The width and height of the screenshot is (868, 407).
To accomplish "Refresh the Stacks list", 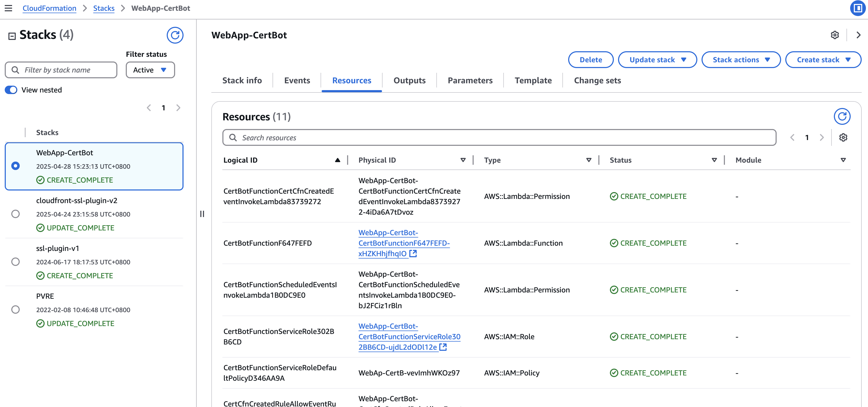I will click(x=175, y=35).
